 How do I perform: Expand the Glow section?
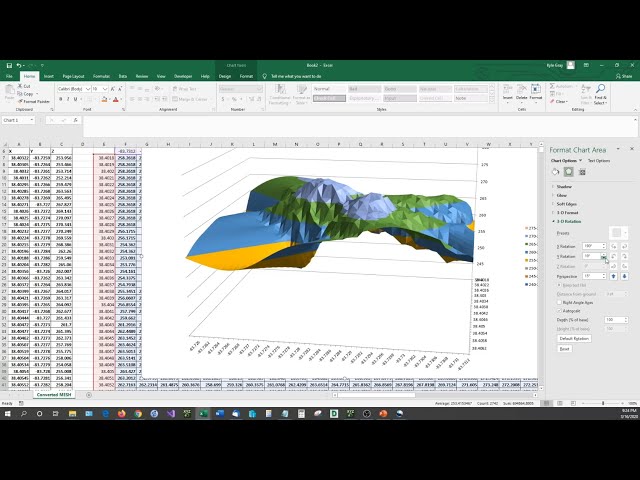point(562,196)
